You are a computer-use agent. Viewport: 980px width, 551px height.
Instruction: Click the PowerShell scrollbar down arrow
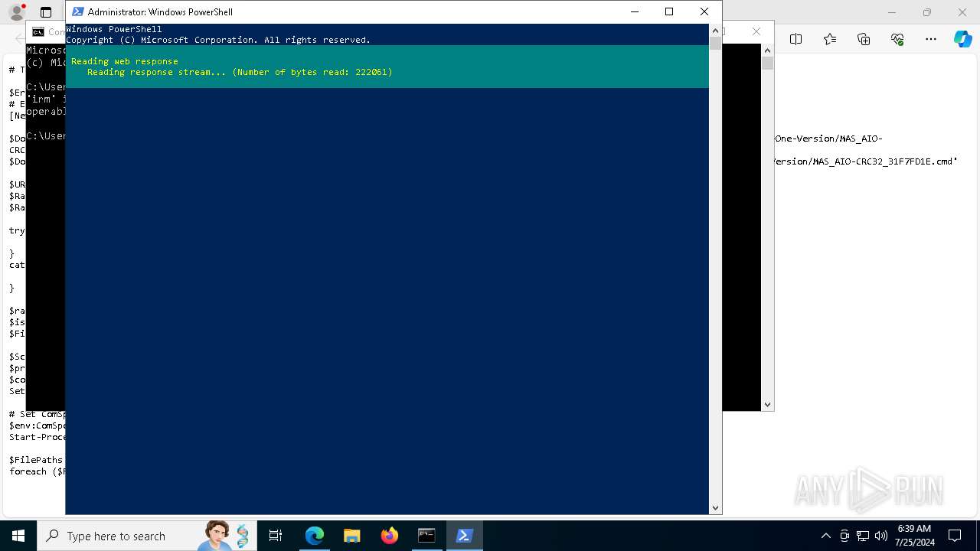click(715, 507)
